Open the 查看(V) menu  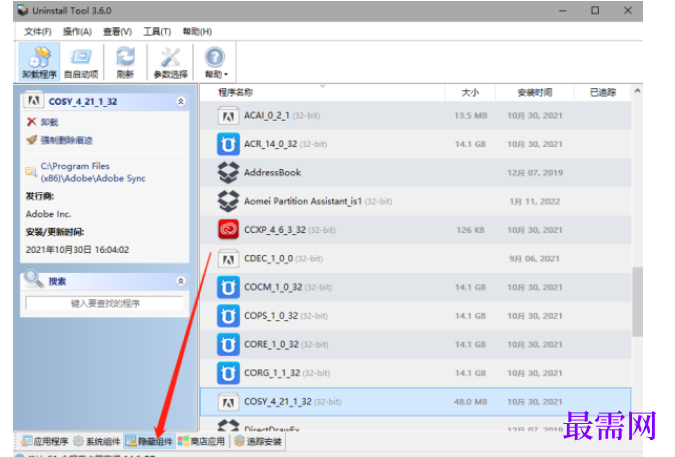click(x=118, y=31)
